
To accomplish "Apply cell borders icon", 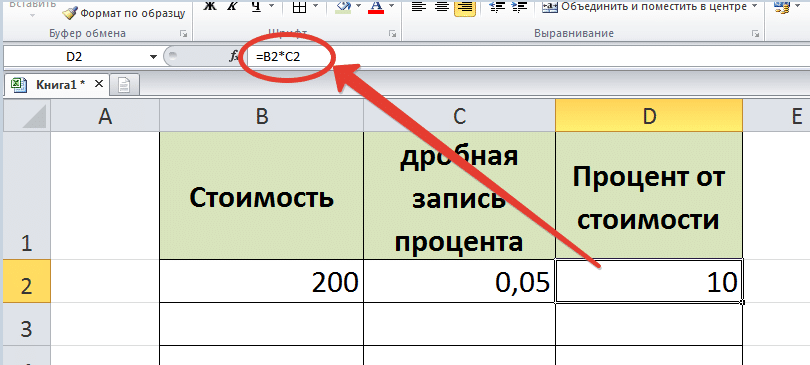I will (x=299, y=6).
